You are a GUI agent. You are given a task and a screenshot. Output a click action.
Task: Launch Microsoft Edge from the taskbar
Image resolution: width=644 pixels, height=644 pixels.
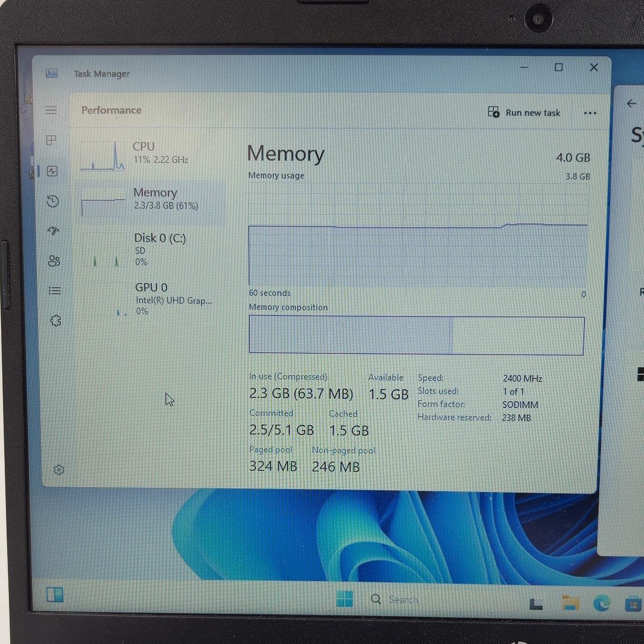tap(601, 604)
